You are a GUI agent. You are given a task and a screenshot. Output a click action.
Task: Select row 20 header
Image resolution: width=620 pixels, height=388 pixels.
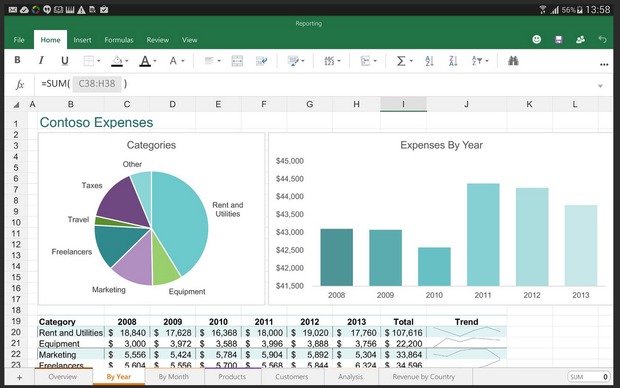point(16,332)
